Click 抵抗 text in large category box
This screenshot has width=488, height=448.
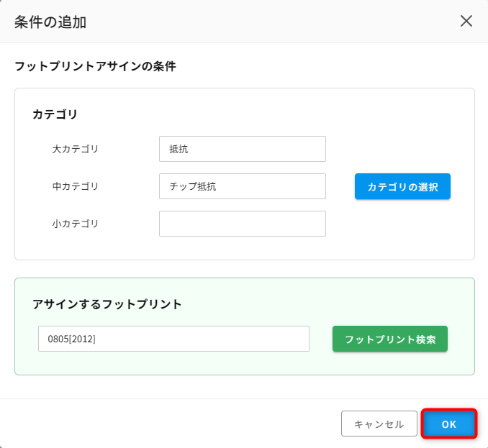pyautogui.click(x=179, y=149)
